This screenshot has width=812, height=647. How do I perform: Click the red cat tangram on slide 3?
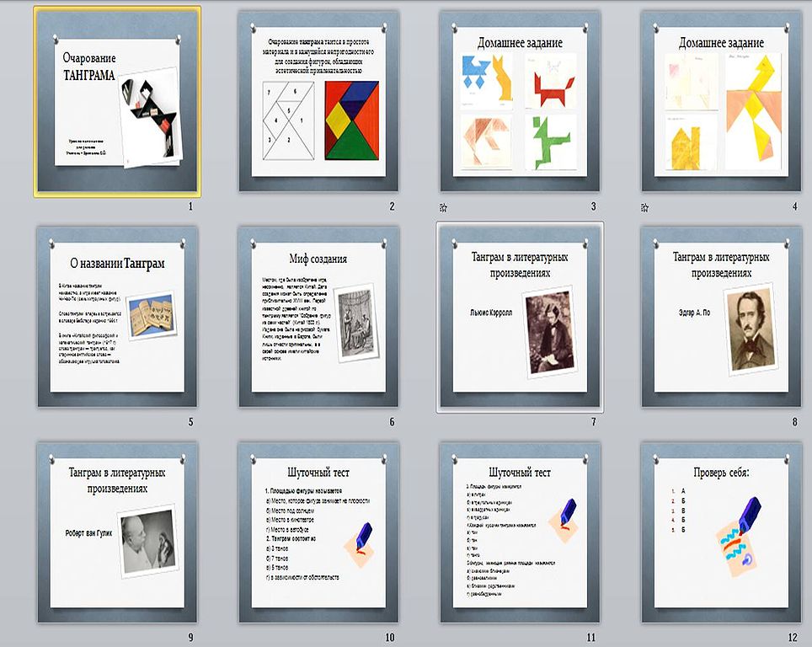click(x=552, y=83)
